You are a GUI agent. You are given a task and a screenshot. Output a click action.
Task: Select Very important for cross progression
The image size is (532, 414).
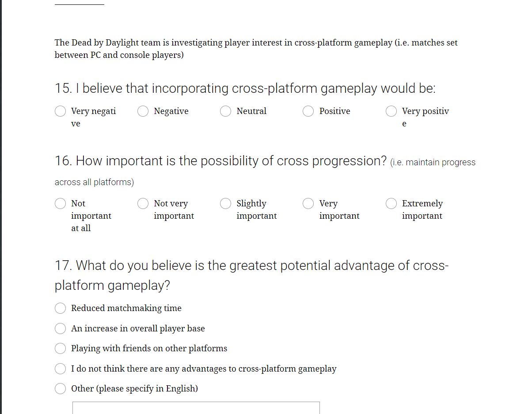tap(308, 203)
